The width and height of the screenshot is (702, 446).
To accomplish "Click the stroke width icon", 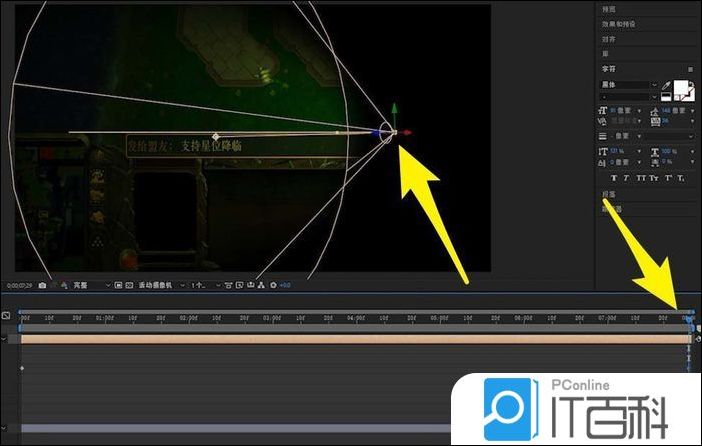I will [x=603, y=136].
